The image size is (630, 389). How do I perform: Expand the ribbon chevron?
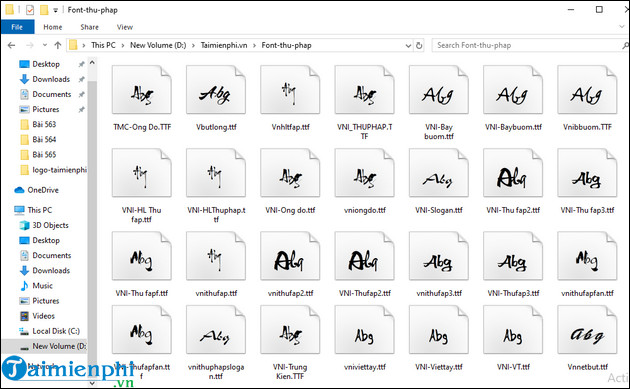pos(622,27)
